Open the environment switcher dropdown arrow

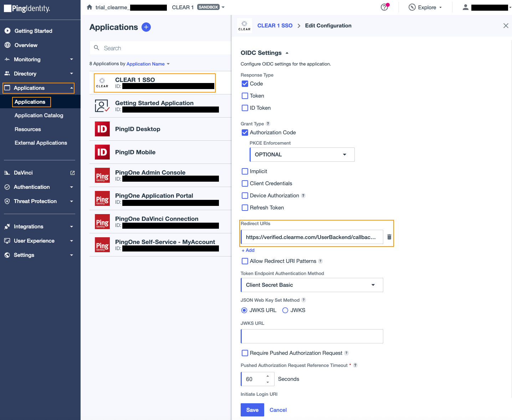tap(223, 7)
